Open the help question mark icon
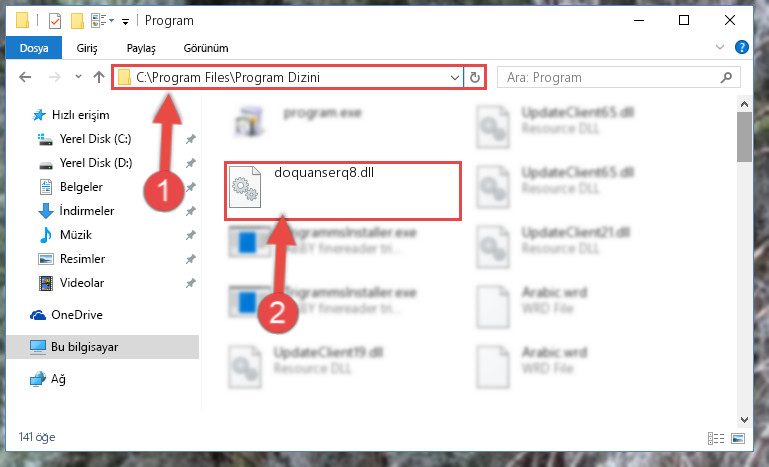This screenshot has height=467, width=769. [x=742, y=48]
